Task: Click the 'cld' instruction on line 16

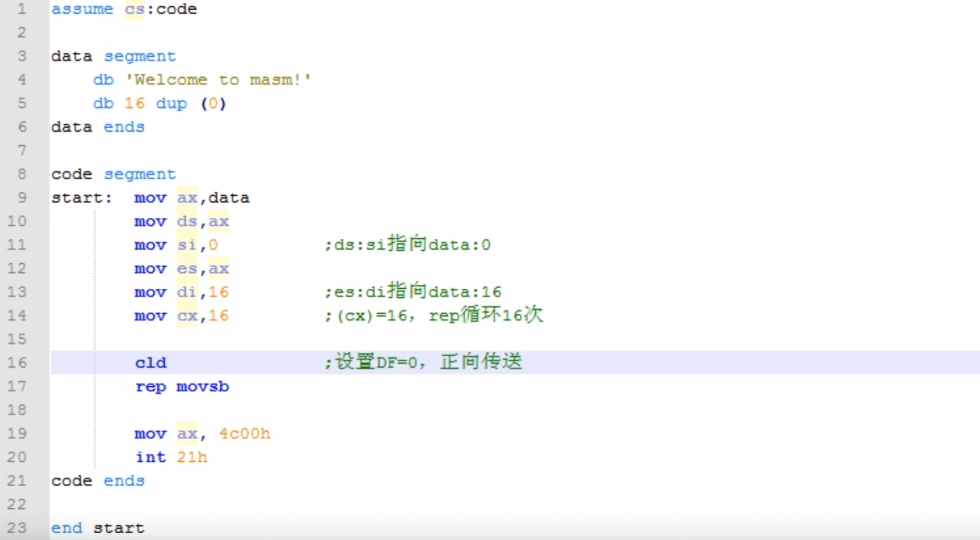Action: pos(151,363)
